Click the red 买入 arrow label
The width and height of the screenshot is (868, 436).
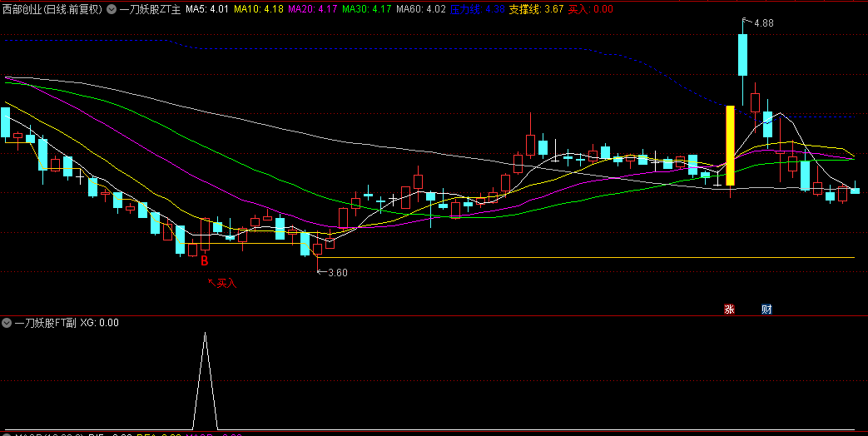[222, 283]
